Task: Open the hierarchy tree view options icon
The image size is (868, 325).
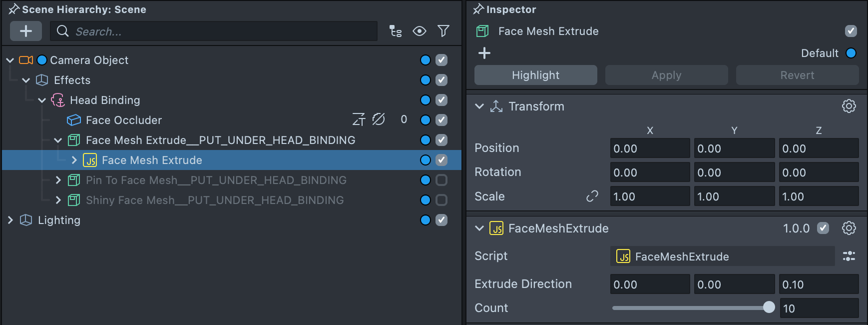Action: [396, 31]
